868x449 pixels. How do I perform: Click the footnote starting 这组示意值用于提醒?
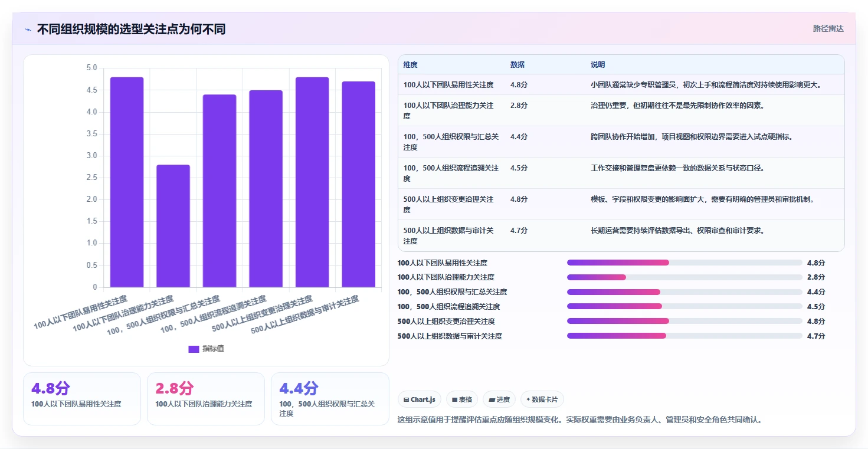pos(580,420)
